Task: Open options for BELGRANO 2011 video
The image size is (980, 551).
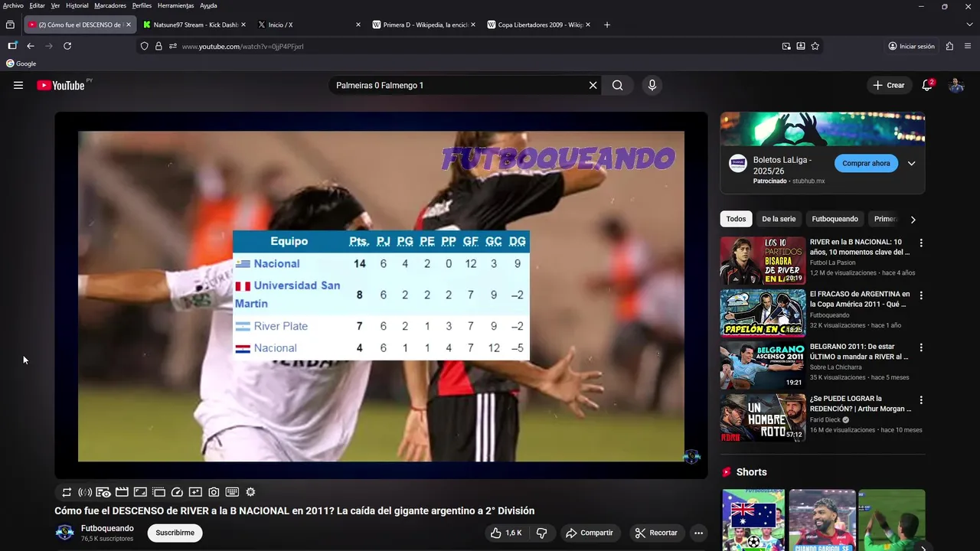Action: [921, 347]
